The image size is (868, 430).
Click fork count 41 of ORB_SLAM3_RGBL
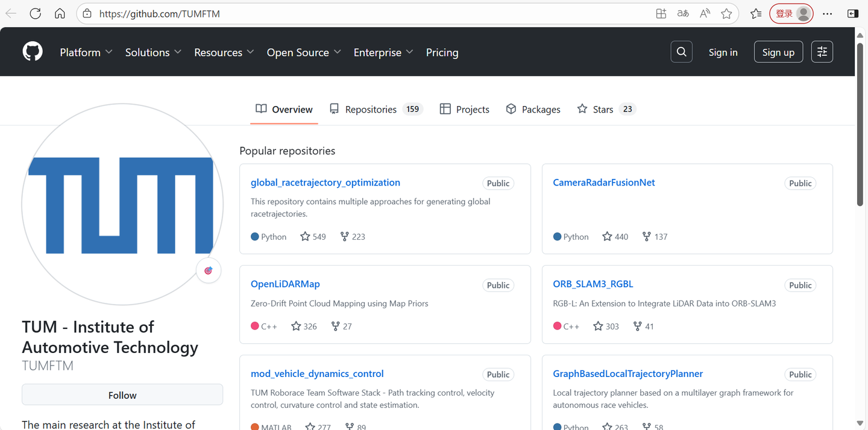644,326
